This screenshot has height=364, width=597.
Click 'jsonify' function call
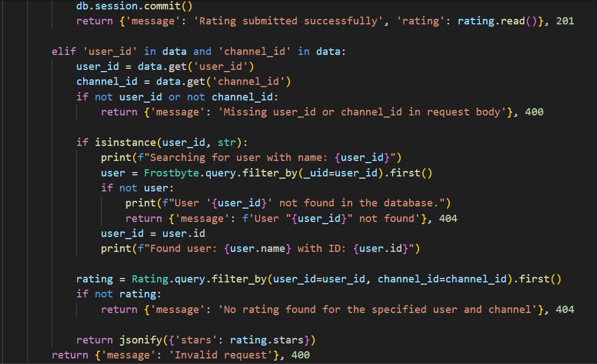[140, 340]
